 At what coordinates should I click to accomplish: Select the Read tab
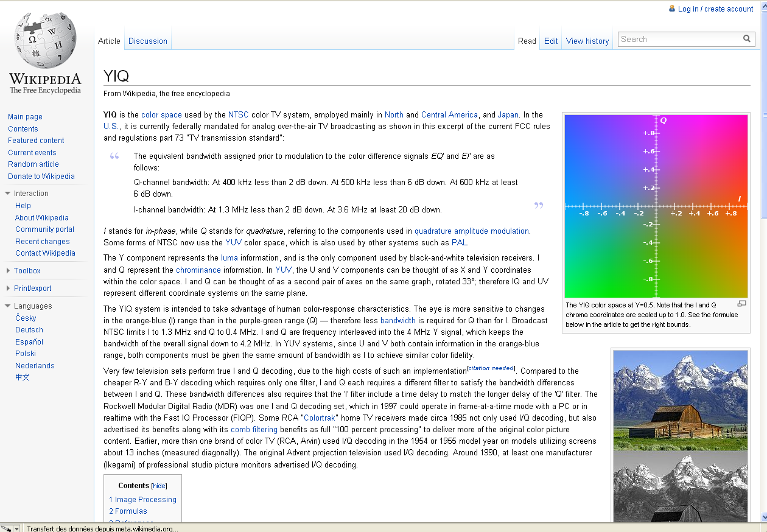(x=527, y=41)
